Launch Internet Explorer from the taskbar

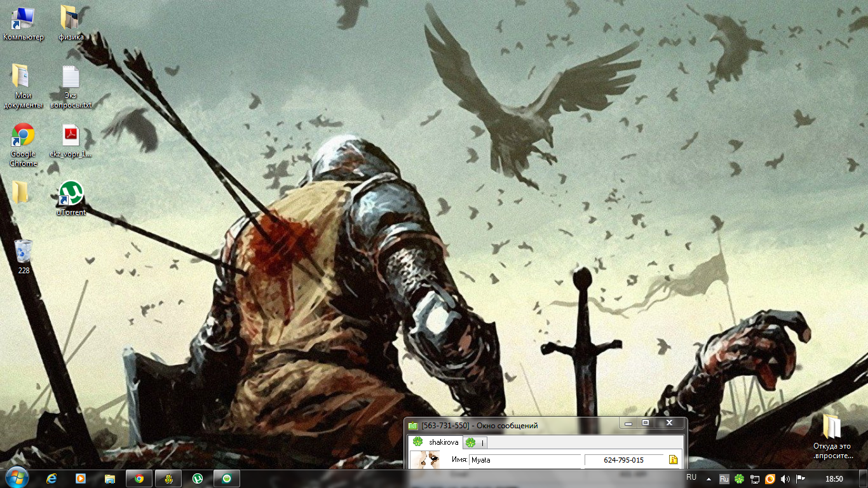52,478
